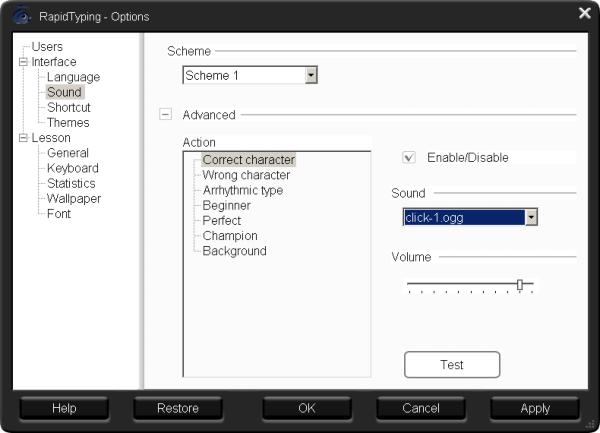Image resolution: width=600 pixels, height=433 pixels.
Task: Open the Statistics settings page
Action: [71, 184]
